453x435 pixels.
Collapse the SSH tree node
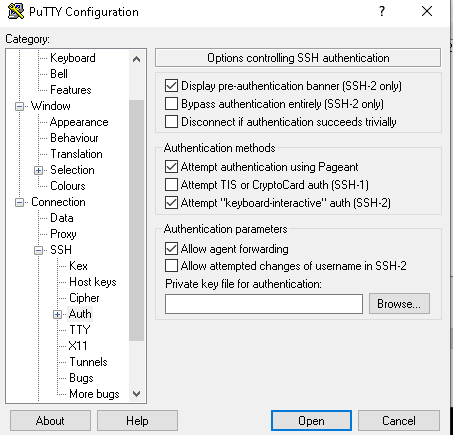tap(39, 250)
